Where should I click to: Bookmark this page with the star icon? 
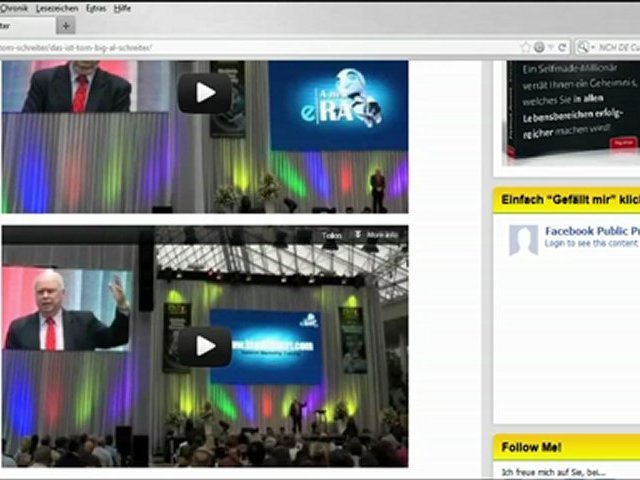click(526, 47)
